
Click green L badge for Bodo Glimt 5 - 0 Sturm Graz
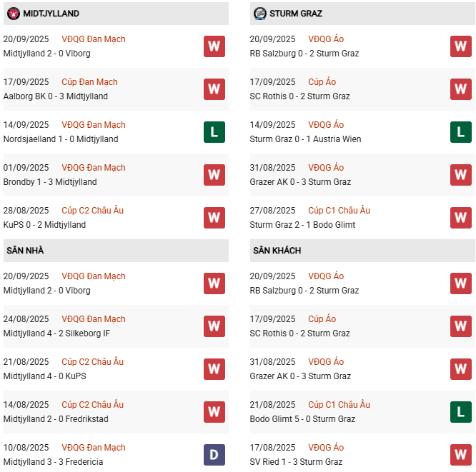coord(460,412)
